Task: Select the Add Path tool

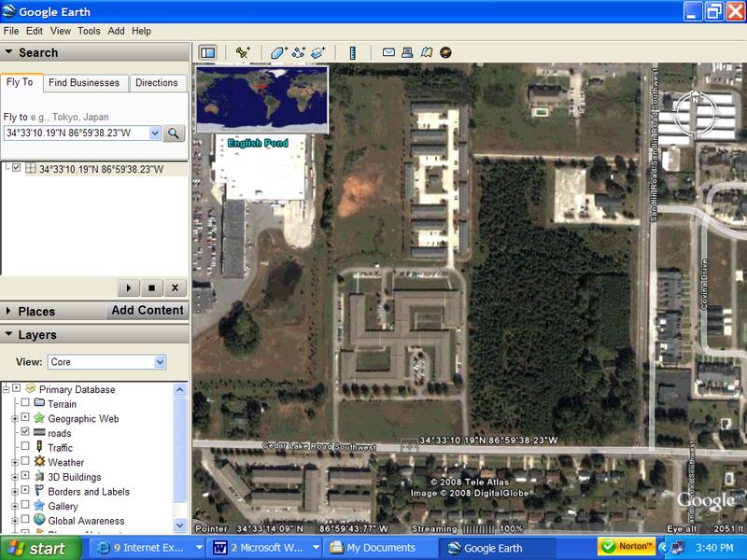Action: [x=299, y=53]
